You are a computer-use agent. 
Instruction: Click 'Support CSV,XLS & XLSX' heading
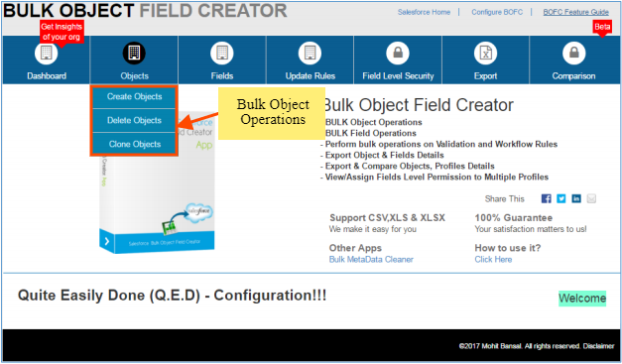click(387, 217)
